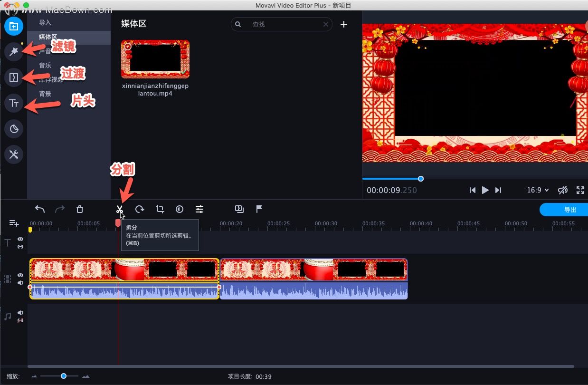The image size is (588, 385).
Task: Select xinnianjianzhifengpiantou.mp4 media thumbnail
Action: pos(155,59)
